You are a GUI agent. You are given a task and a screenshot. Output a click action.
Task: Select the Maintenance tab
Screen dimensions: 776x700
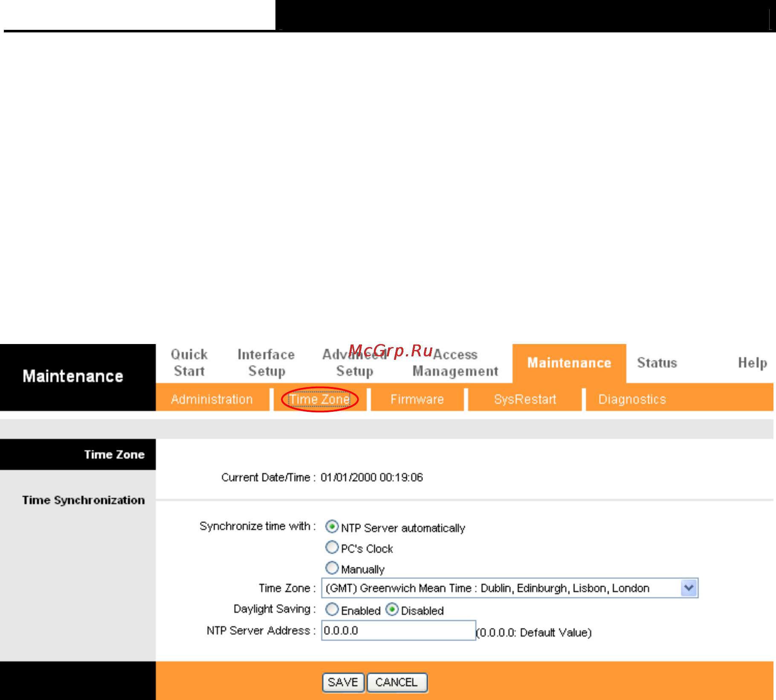tap(569, 363)
